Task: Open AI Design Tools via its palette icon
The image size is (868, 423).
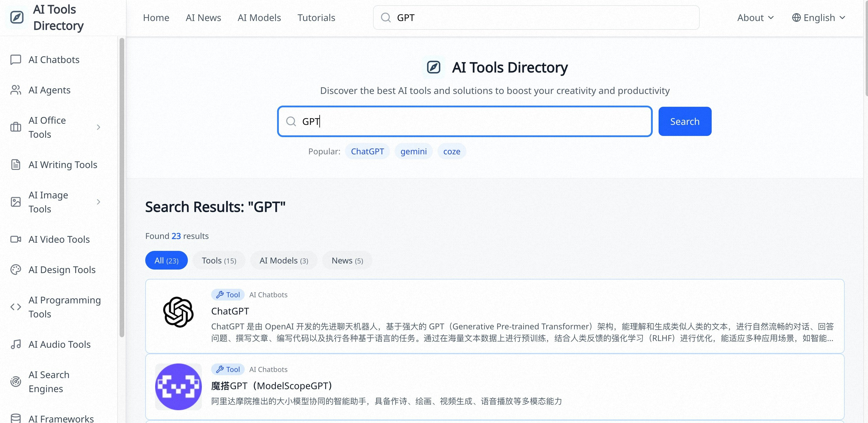Action: [x=15, y=269]
